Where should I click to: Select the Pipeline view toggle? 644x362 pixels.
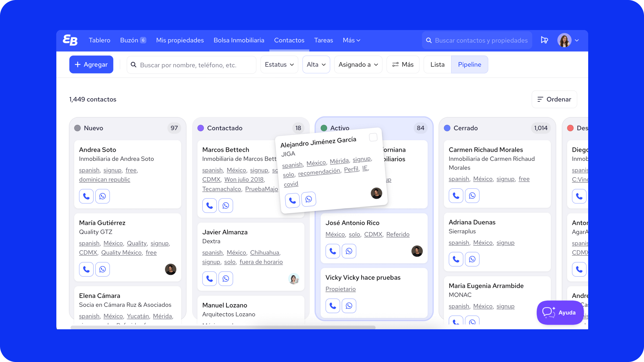click(x=469, y=65)
